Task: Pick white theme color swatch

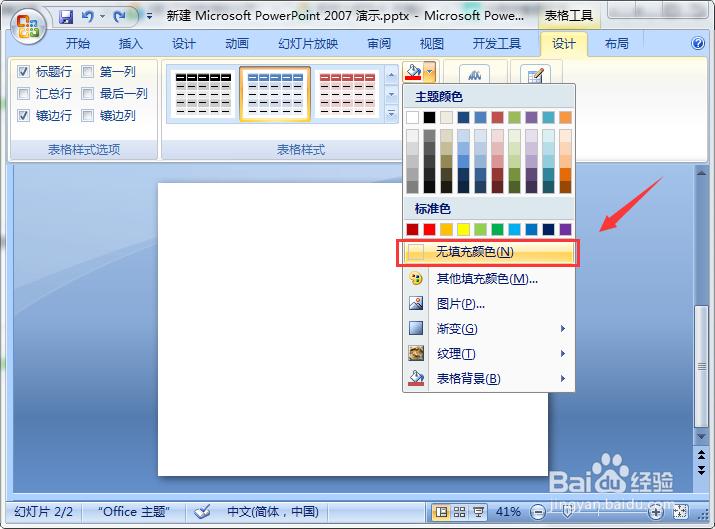Action: pos(412,117)
